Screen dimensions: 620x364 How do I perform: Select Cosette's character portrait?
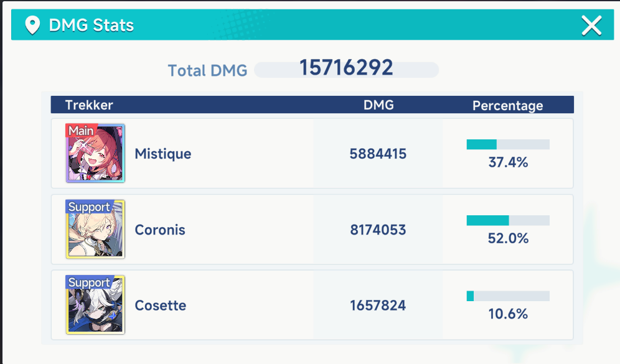point(95,305)
